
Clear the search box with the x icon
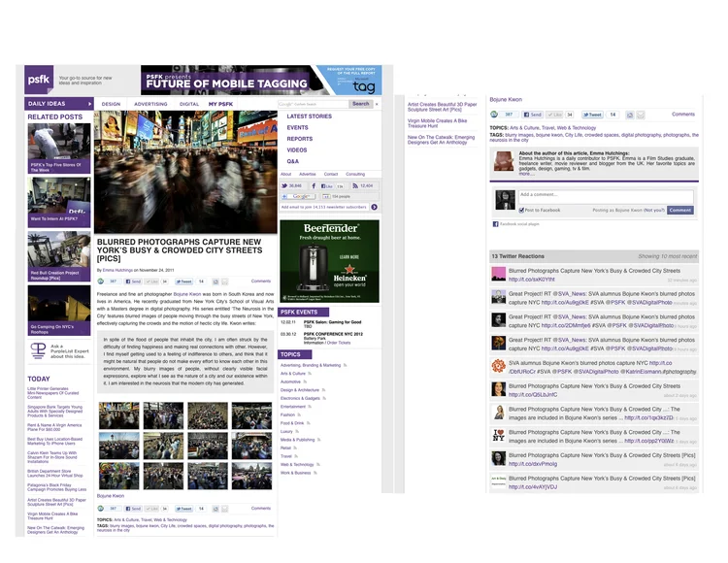click(377, 104)
